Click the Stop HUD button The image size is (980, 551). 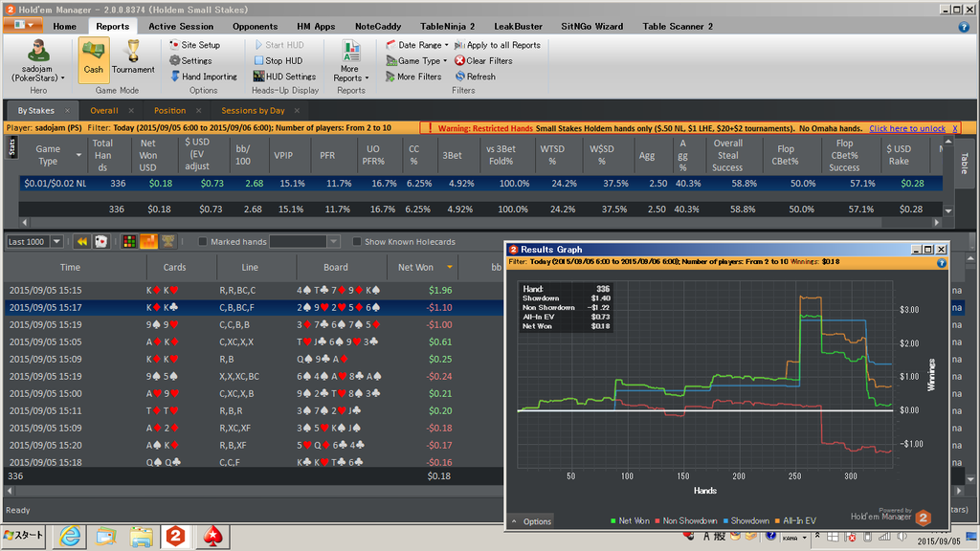click(278, 60)
